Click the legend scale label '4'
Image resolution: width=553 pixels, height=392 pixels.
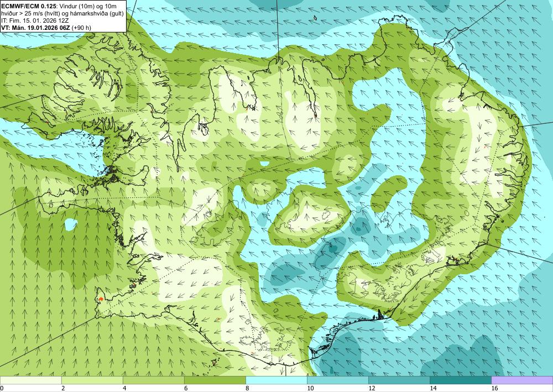point(124,388)
